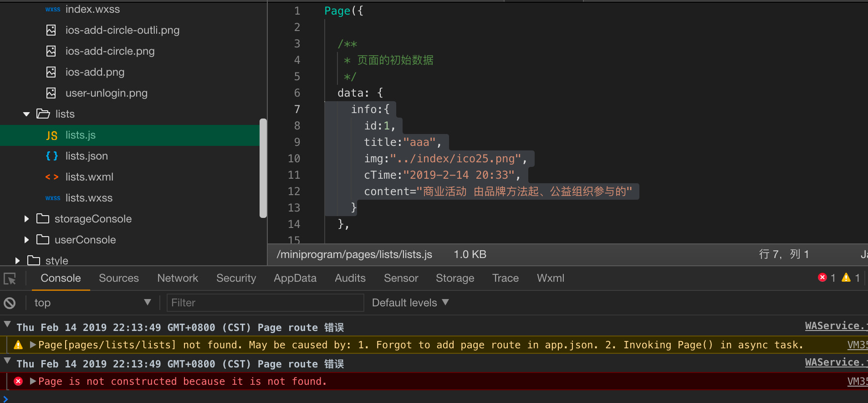Click the console Filter input field
The height and width of the screenshot is (403, 868).
click(265, 303)
